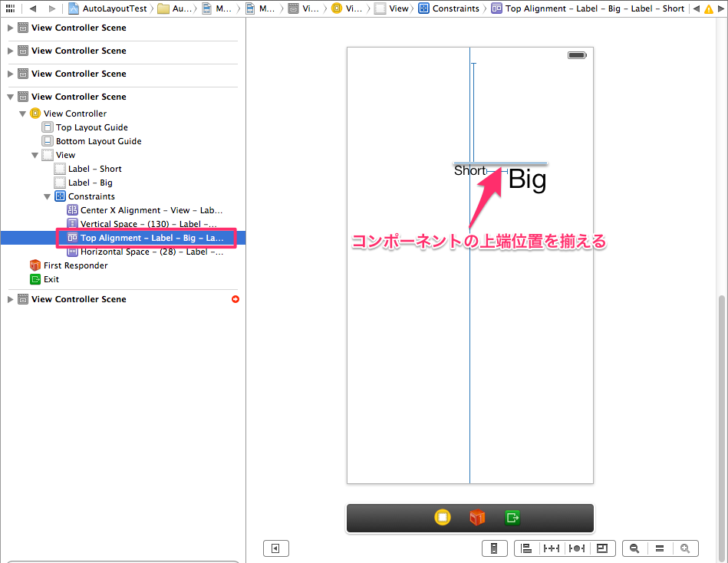Select Center X Alignment constraint
The height and width of the screenshot is (563, 728).
pos(151,210)
